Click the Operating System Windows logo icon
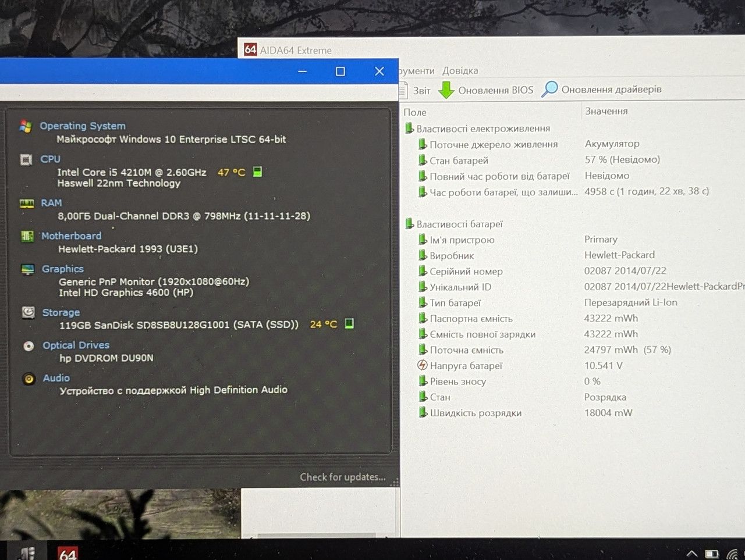 click(26, 126)
